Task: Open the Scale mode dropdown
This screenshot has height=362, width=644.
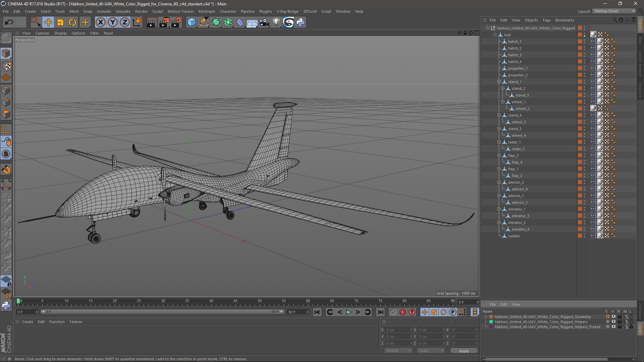Action: [x=431, y=351]
